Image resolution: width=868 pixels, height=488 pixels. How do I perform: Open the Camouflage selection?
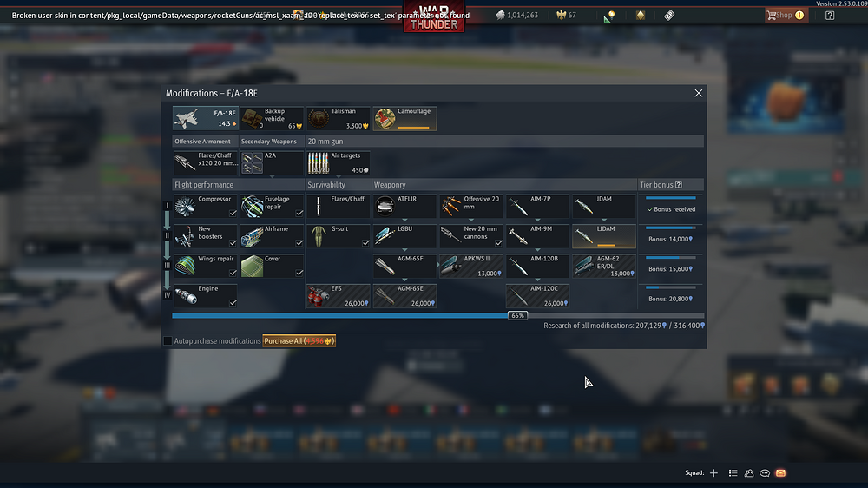click(x=404, y=119)
